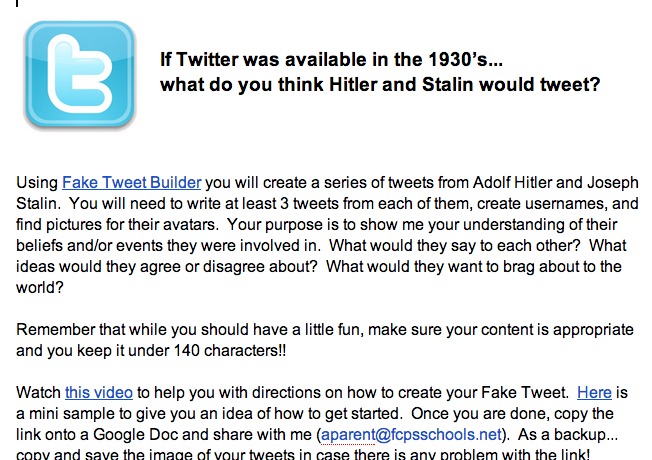Click the Twitter bird logo image

[79, 76]
